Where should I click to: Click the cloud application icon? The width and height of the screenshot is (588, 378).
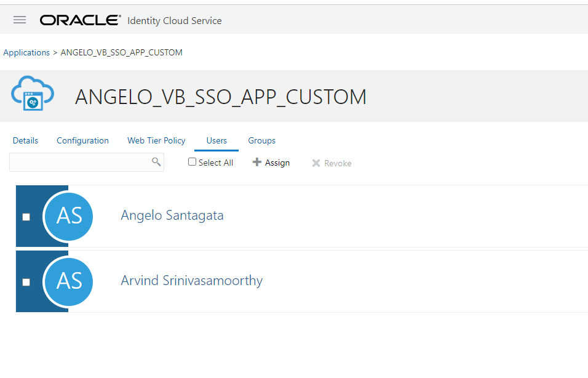pyautogui.click(x=33, y=94)
